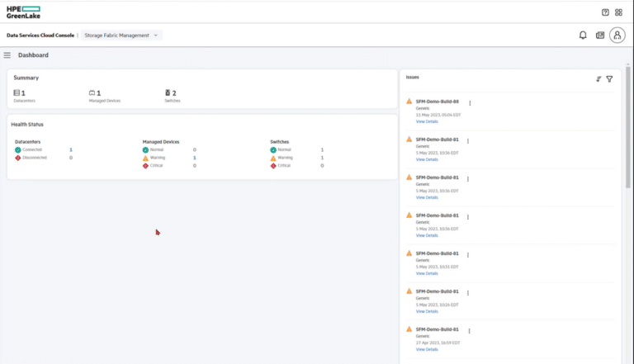This screenshot has width=634, height=364.
Task: Click the SFM-Demo-Build-88 issue title
Action: [x=437, y=102]
